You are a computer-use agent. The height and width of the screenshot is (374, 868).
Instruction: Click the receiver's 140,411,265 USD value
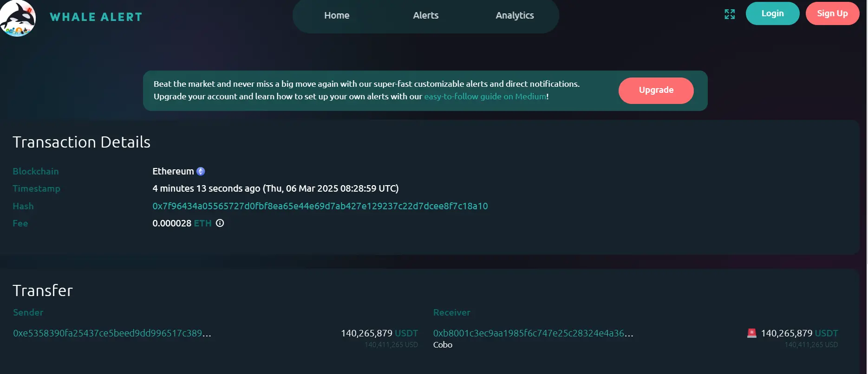(811, 345)
